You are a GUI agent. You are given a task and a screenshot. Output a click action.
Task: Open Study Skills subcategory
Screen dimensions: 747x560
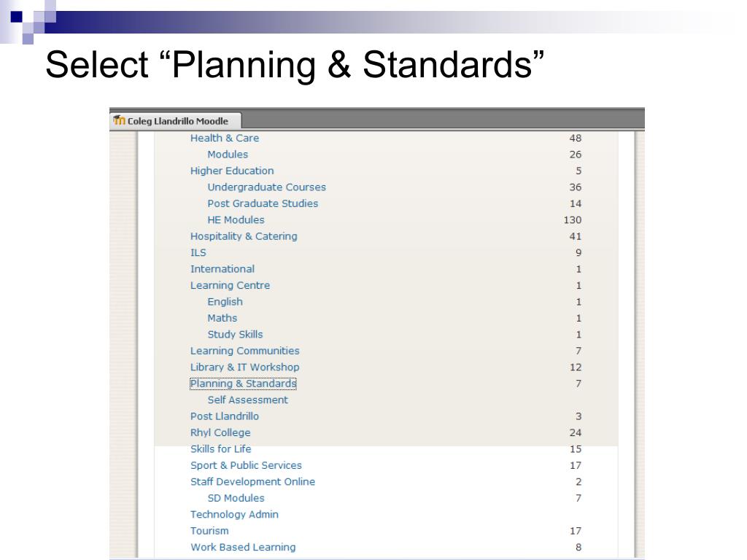pyautogui.click(x=235, y=334)
